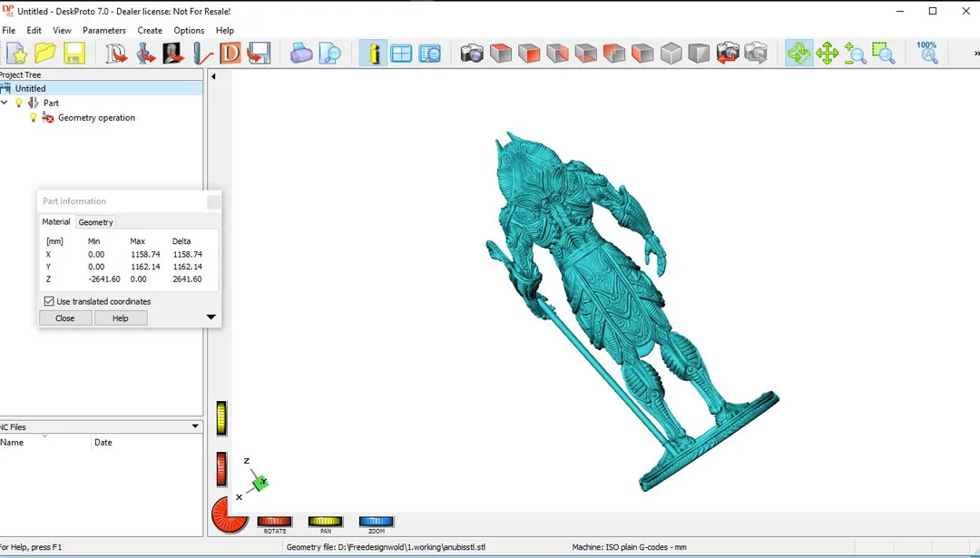The height and width of the screenshot is (558, 980).
Task: Activate the green rotate mouse mode icon
Action: 799,54
